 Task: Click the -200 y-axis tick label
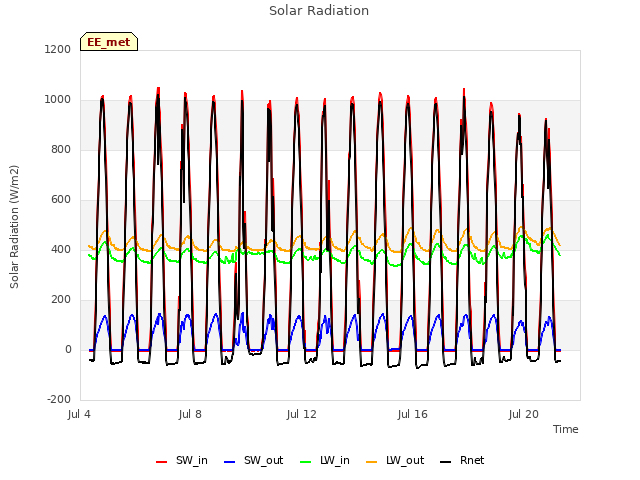point(59,399)
